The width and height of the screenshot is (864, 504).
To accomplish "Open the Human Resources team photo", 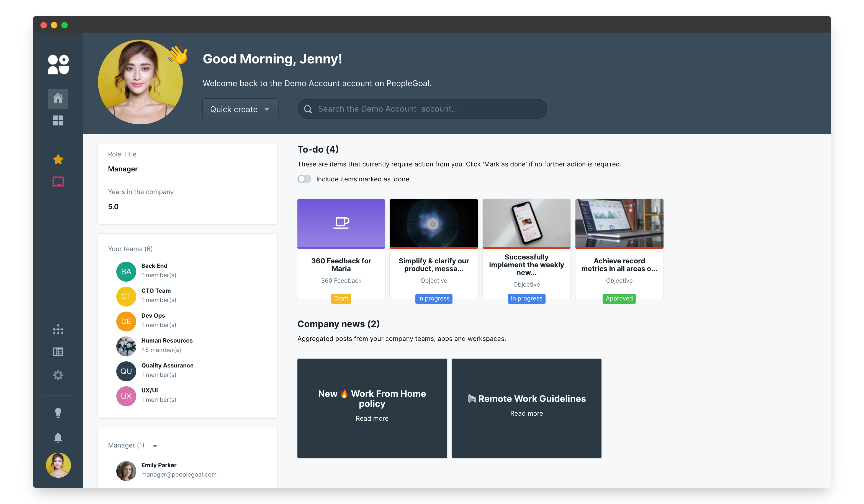I will coord(126,346).
